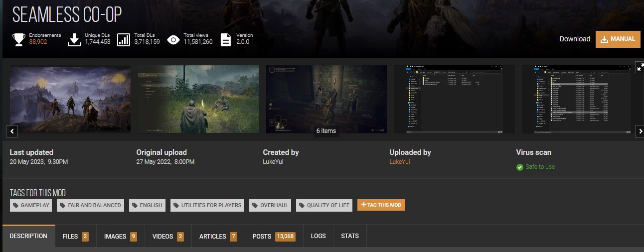Click the Tag This Mod button

381,205
